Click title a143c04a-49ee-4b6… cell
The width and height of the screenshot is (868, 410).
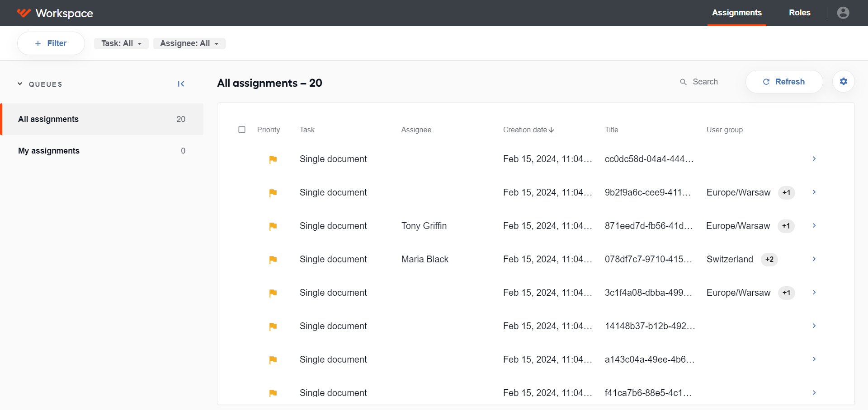650,359
